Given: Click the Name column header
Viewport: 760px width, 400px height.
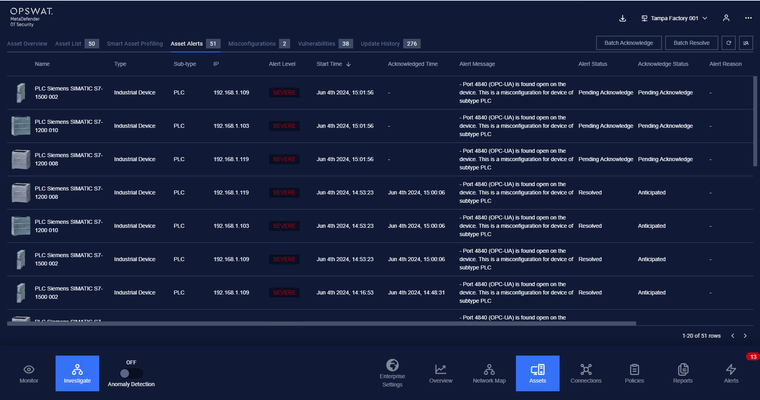Looking at the screenshot, I should pyautogui.click(x=42, y=64).
